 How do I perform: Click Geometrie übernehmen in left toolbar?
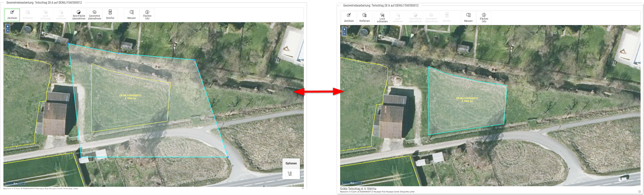pyautogui.click(x=94, y=15)
